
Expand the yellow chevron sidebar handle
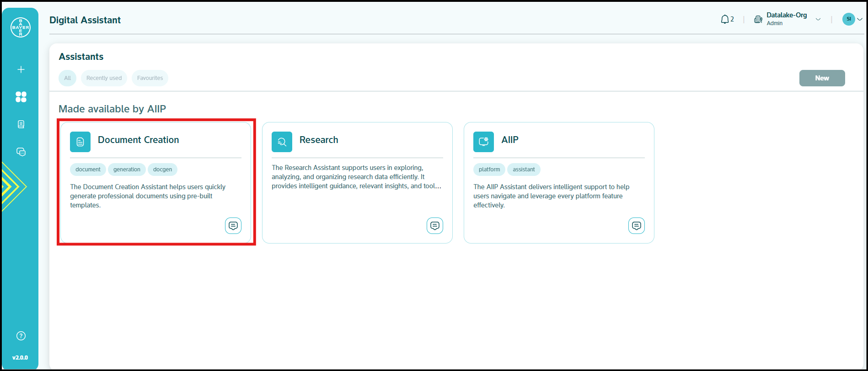click(13, 186)
